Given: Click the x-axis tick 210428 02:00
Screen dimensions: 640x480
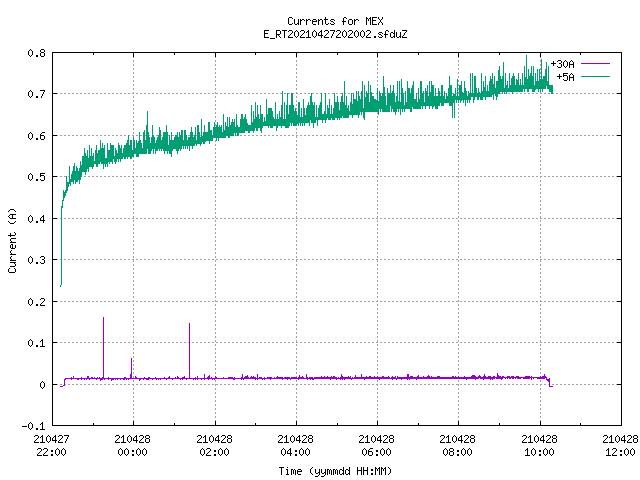Looking at the screenshot, I should (214, 445).
